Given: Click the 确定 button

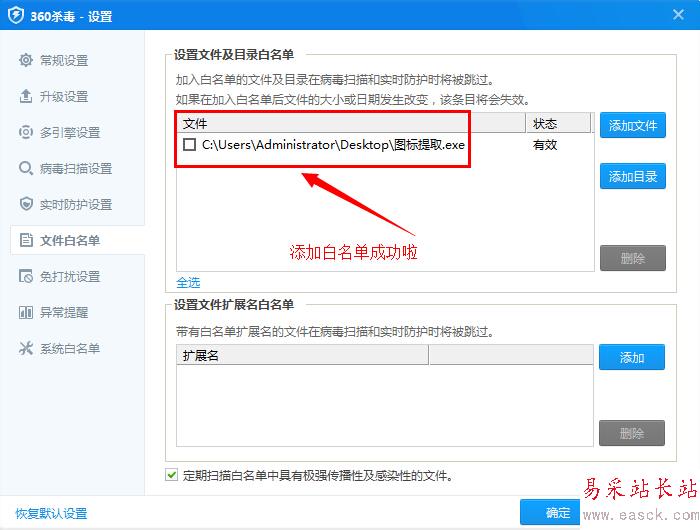Looking at the screenshot, I should click(550, 512).
